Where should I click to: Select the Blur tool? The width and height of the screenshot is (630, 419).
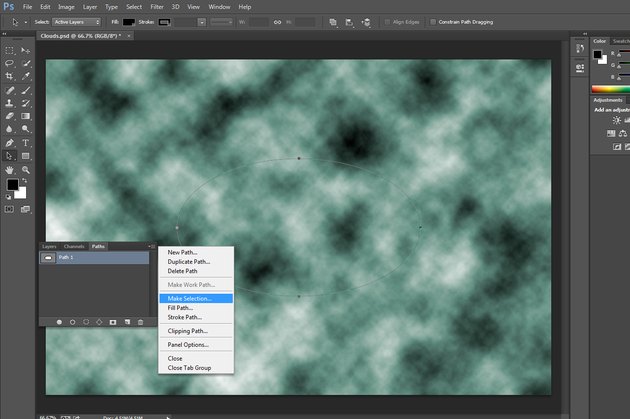click(9, 129)
